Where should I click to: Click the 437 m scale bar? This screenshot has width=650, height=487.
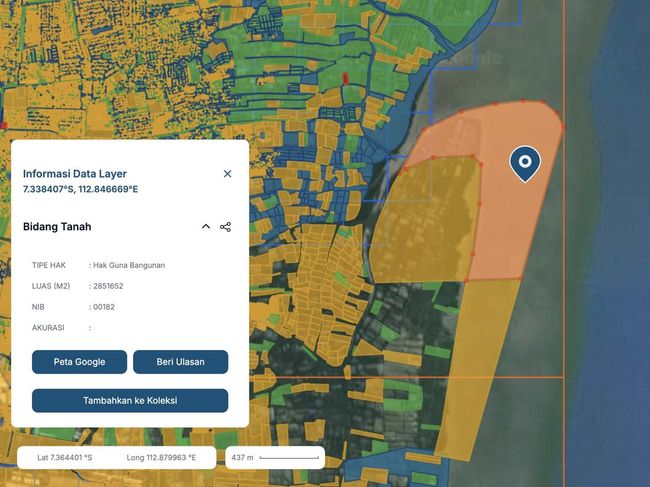[275, 457]
